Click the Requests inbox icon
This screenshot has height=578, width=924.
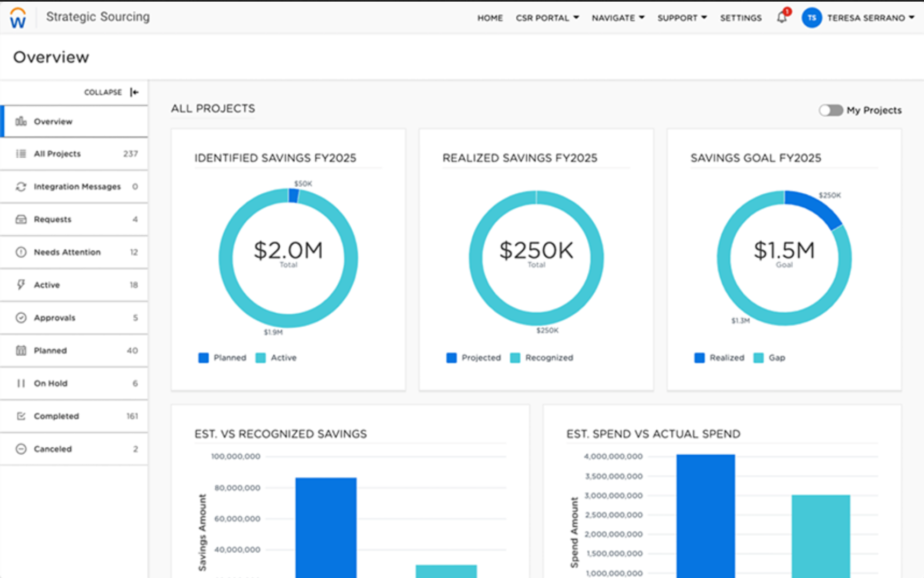(21, 220)
